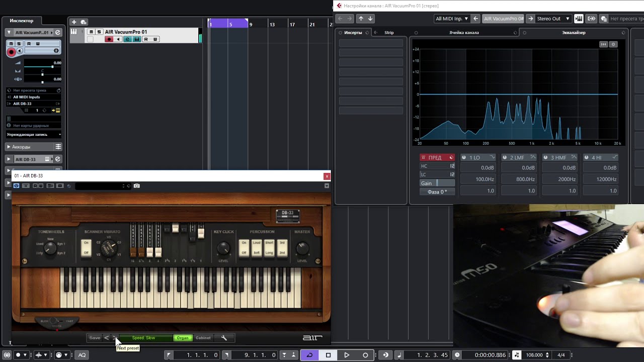This screenshot has height=362, width=644.
Task: Click transport Stop button
Action: click(328, 355)
